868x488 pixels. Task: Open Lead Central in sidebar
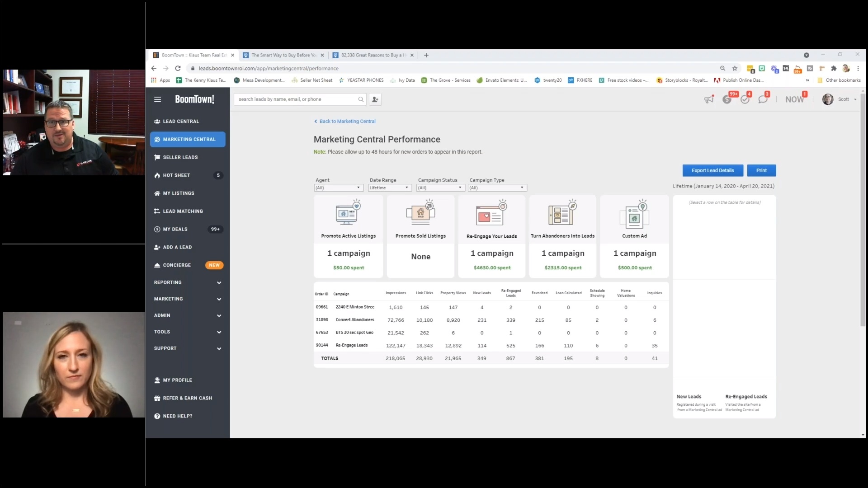(181, 121)
